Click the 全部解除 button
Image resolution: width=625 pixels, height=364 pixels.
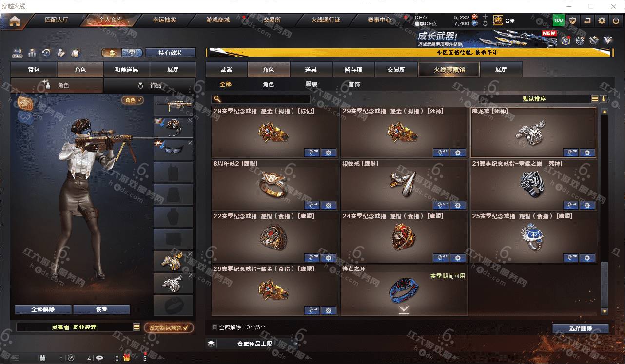[43, 309]
